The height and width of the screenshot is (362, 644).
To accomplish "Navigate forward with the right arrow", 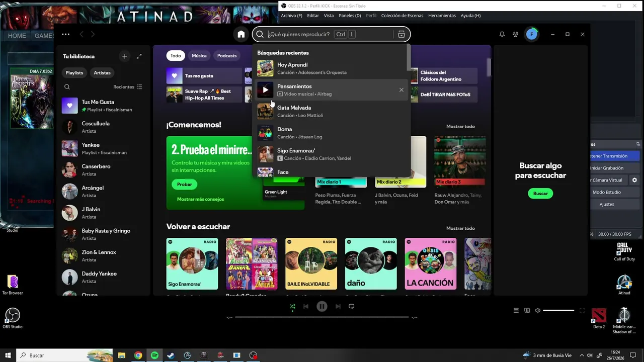I will (93, 34).
